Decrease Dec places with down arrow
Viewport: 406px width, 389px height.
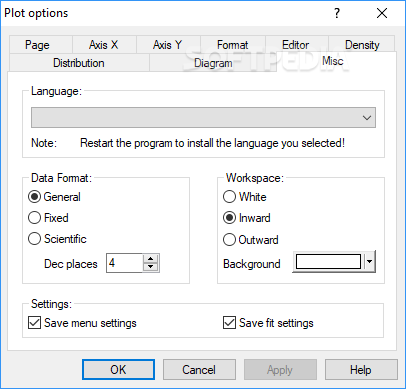[151, 267]
